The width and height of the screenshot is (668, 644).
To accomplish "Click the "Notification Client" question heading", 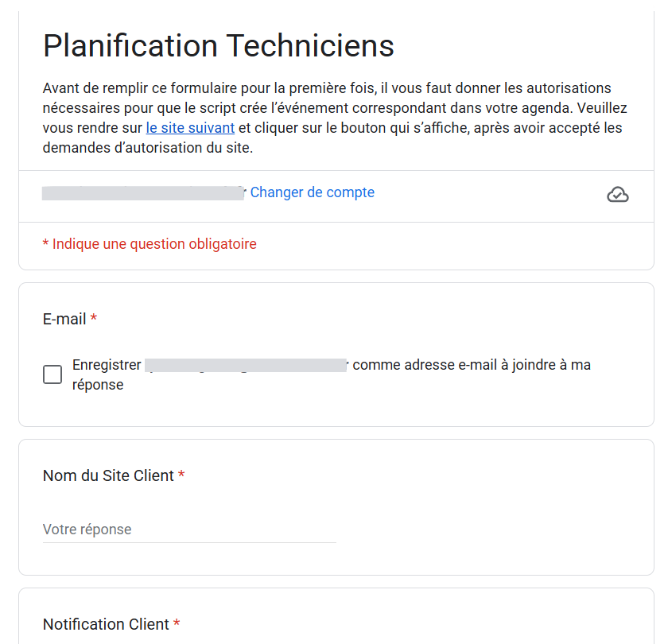I will (x=106, y=624).
